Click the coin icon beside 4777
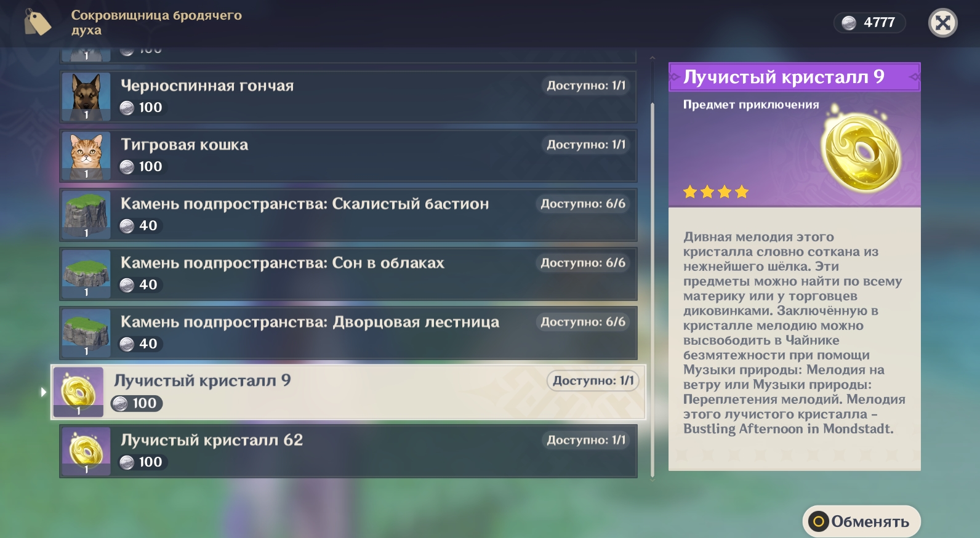The width and height of the screenshot is (980, 538). (849, 23)
